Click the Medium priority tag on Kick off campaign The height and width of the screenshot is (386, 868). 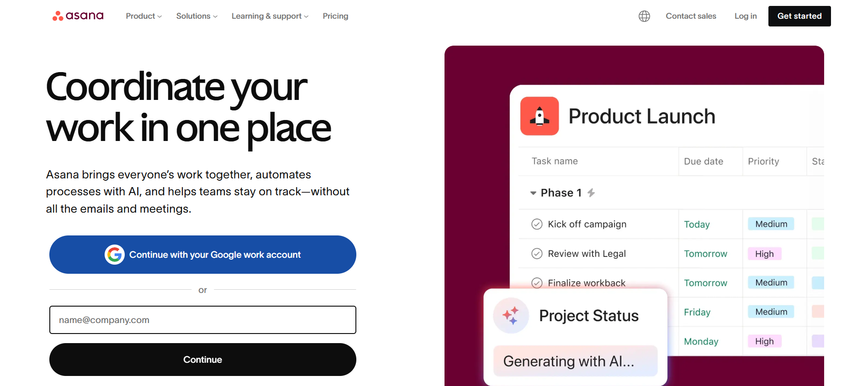point(771,224)
